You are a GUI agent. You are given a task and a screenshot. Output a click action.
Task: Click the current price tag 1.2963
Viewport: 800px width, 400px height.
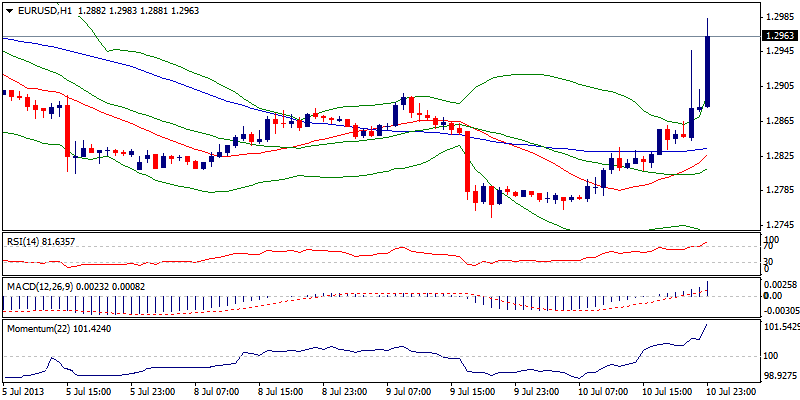[779, 36]
